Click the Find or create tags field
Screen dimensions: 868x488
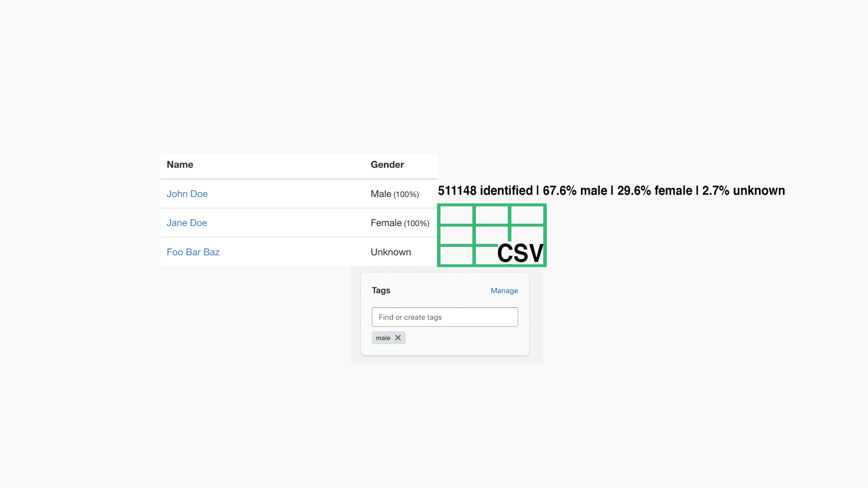click(x=444, y=317)
